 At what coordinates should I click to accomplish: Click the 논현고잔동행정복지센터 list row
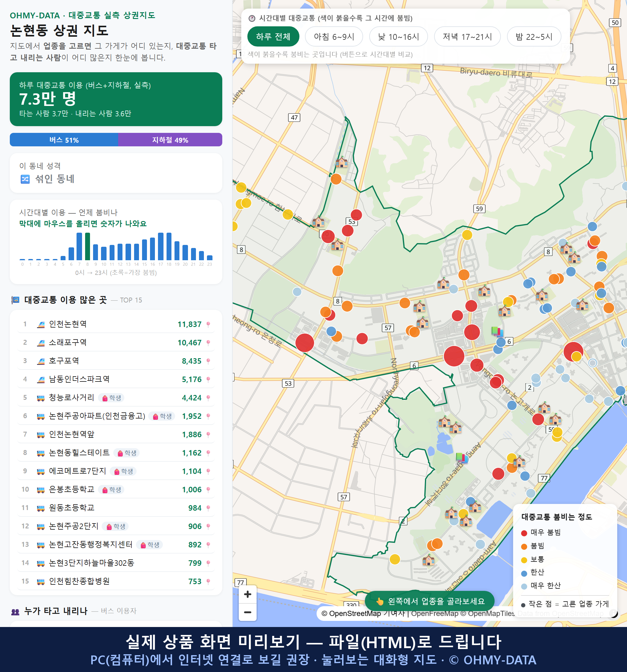[x=116, y=545]
